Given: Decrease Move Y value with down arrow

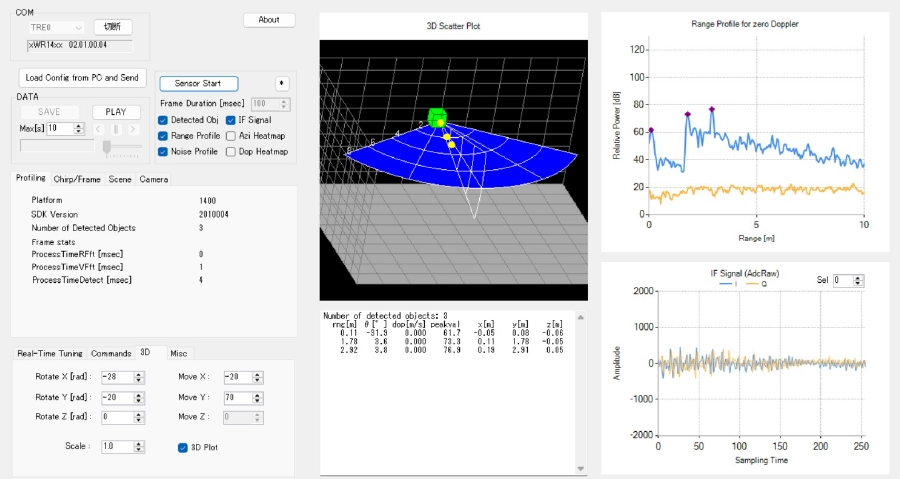Looking at the screenshot, I should pyautogui.click(x=258, y=400).
